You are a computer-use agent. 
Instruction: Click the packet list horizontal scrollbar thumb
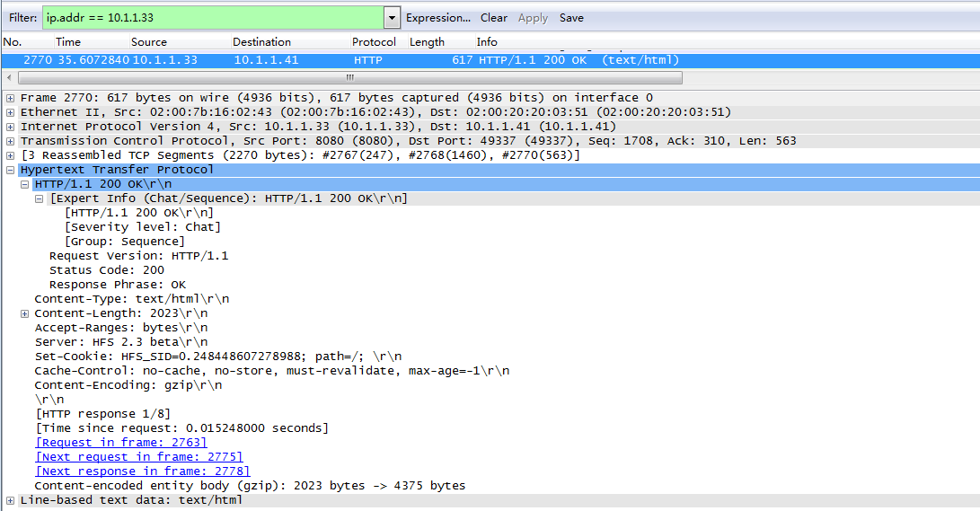350,77
